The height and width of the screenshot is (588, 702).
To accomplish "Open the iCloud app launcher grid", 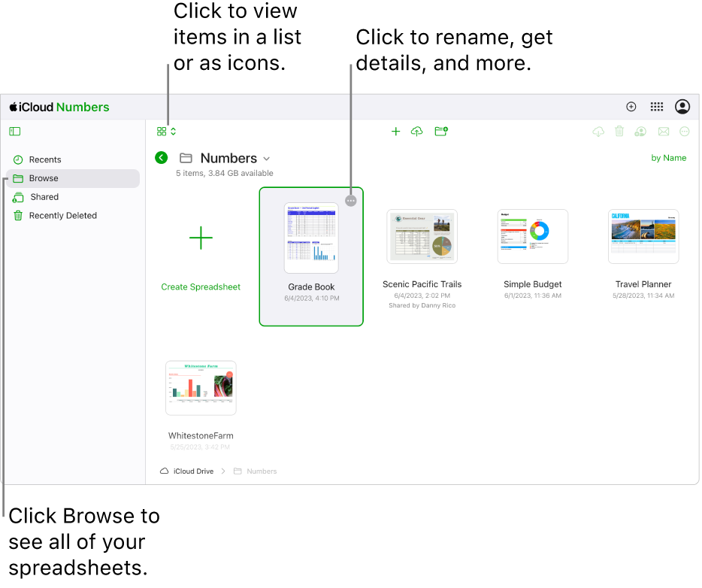I will point(656,107).
